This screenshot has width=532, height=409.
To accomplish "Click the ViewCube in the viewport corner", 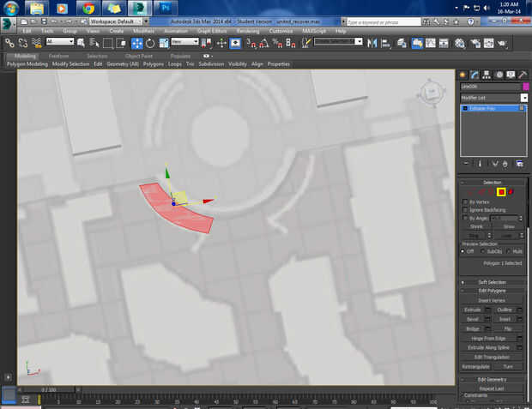I will pyautogui.click(x=430, y=92).
